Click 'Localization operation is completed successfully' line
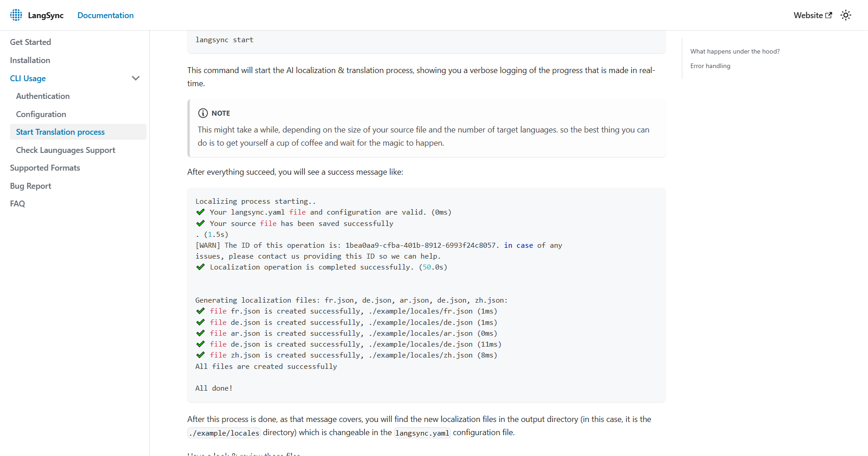This screenshot has width=868, height=456. click(x=322, y=267)
